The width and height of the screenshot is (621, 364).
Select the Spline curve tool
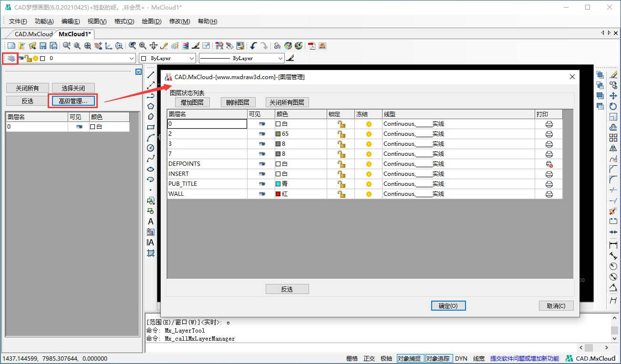point(151,159)
